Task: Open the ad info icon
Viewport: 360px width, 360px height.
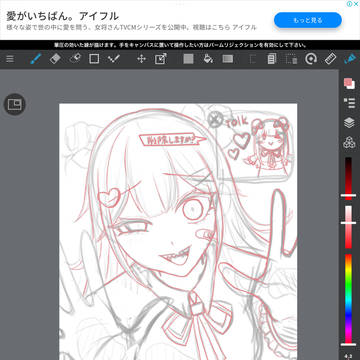Action: point(349,4)
